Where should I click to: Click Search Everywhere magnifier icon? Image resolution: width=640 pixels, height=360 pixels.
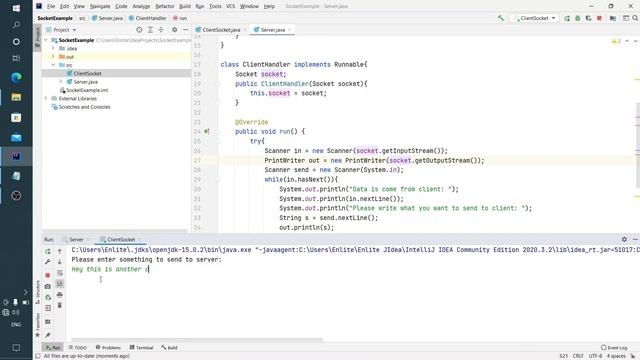click(635, 18)
